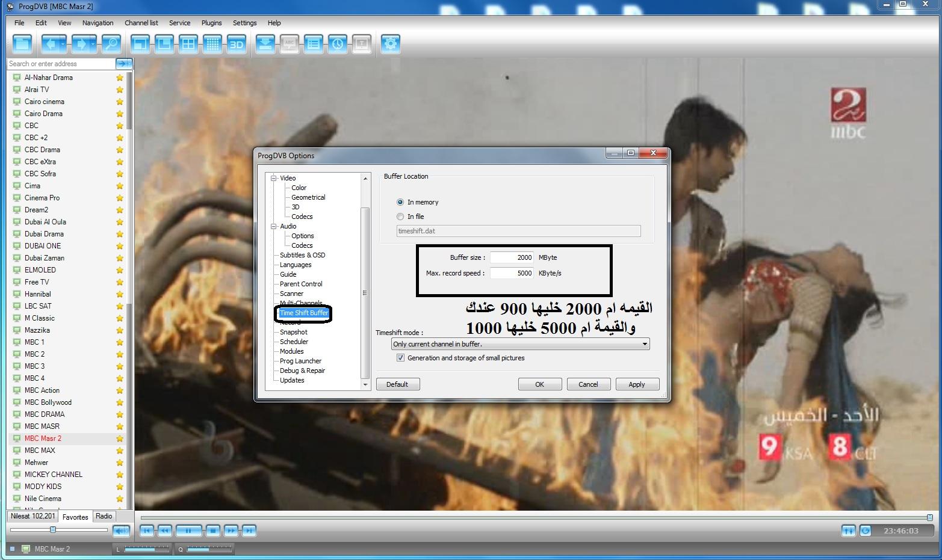The image size is (942, 560).
Task: Skip to the next item in the player bar
Action: click(249, 531)
